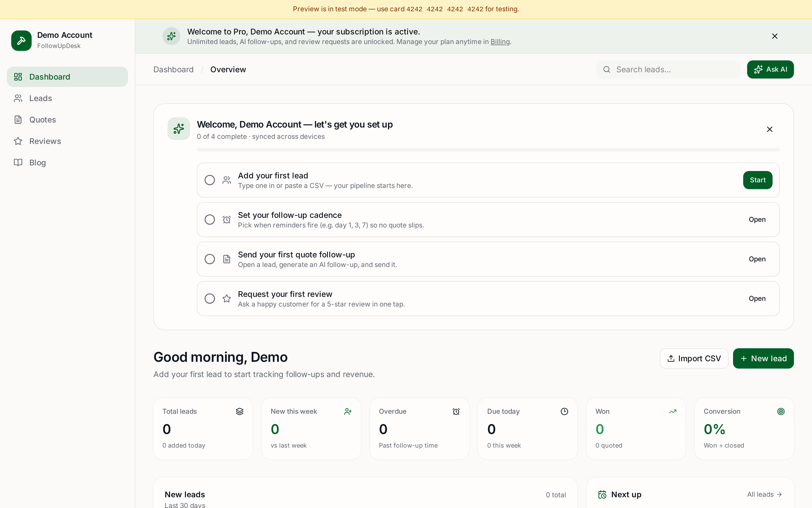Click Start on Add your first lead
Viewport: 812px width, 508px height.
(x=758, y=180)
